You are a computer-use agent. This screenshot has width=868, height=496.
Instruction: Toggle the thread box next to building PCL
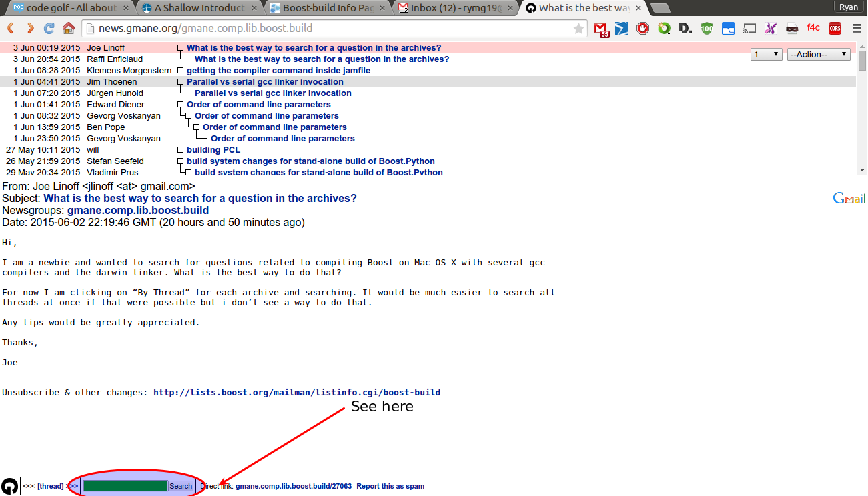pyautogui.click(x=180, y=150)
